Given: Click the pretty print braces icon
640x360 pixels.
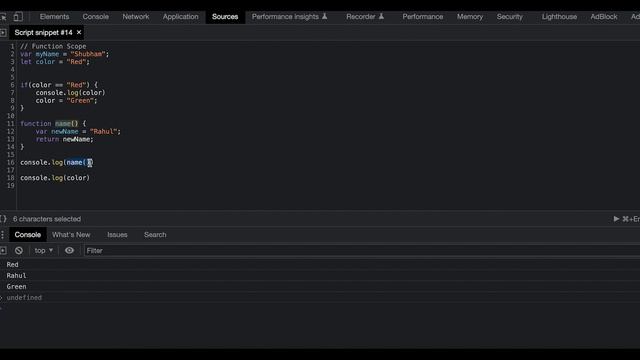Looking at the screenshot, I should tap(3, 219).
